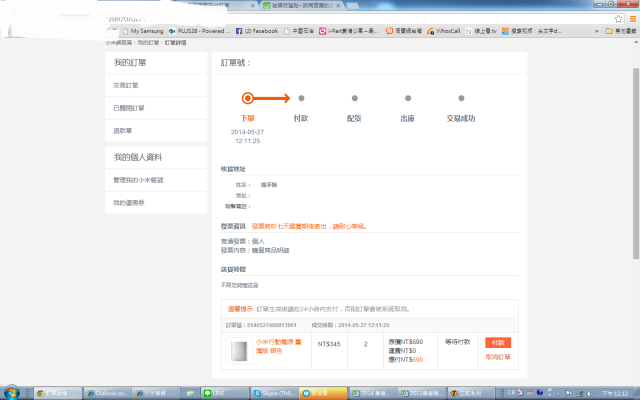Open the Windows Start button

click(11, 393)
